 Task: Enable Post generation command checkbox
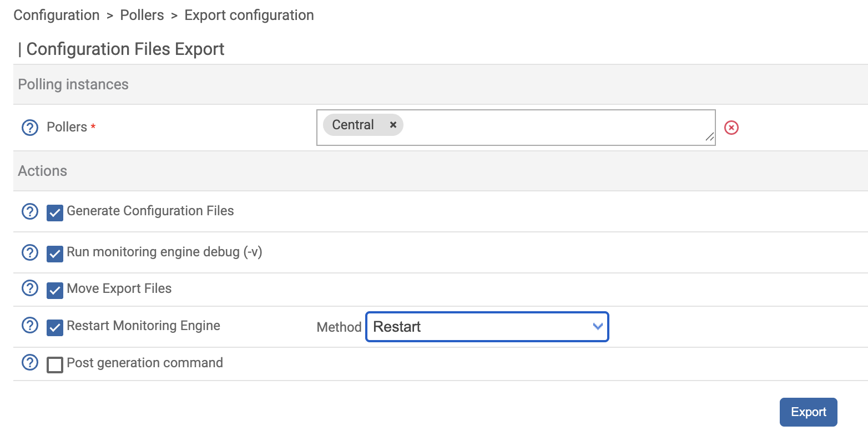point(55,364)
